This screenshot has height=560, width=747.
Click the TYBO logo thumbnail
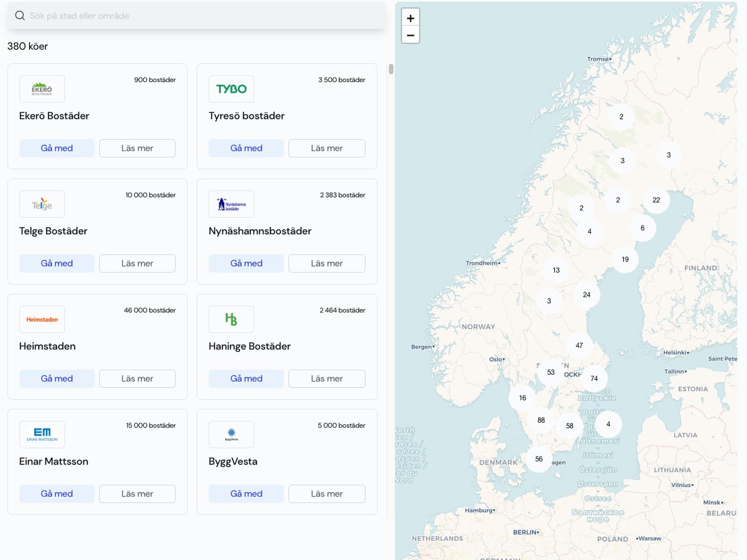[231, 89]
